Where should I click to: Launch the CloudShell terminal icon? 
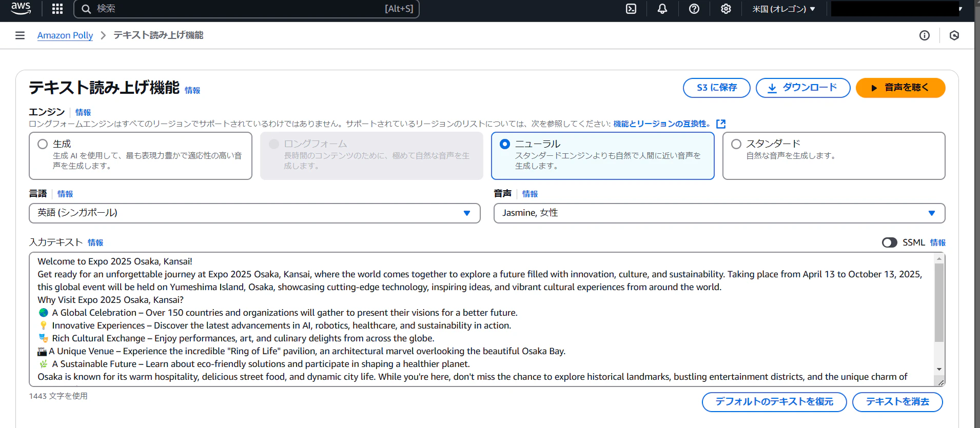click(631, 9)
